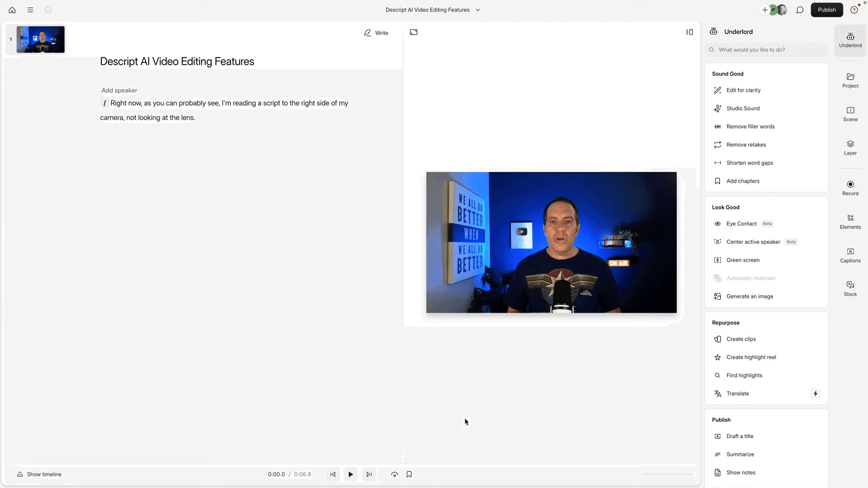This screenshot has width=868, height=488.
Task: Open the Record panel
Action: 850,187
